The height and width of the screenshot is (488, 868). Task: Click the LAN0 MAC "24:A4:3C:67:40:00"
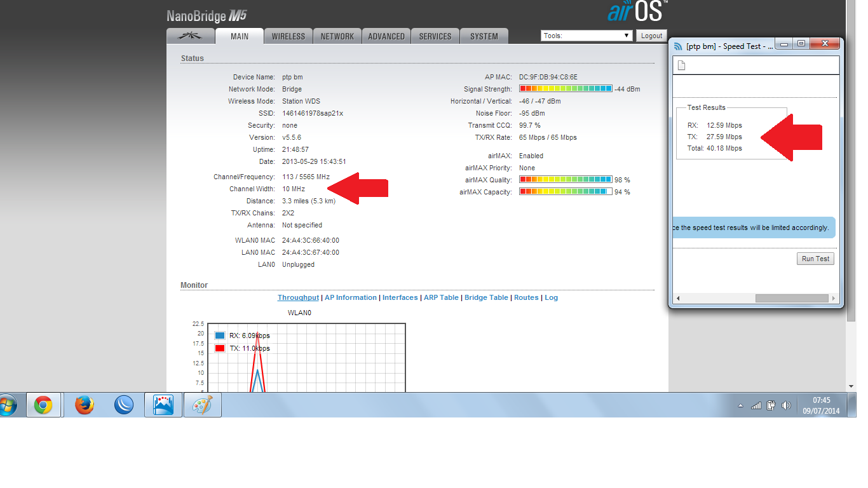pos(311,252)
